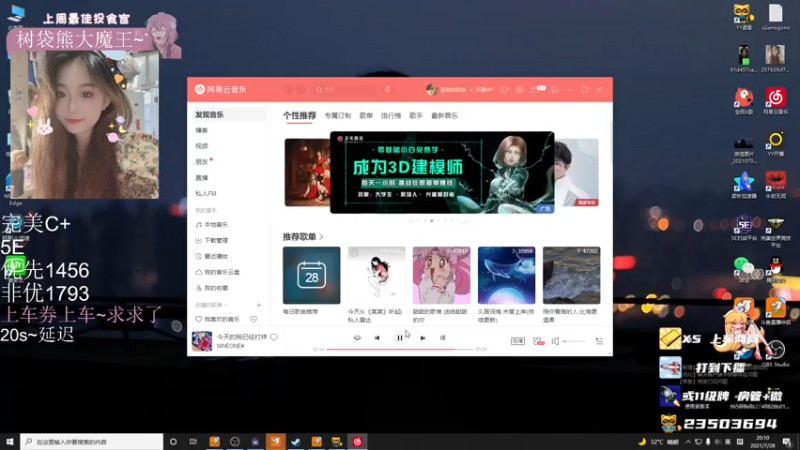Open Task View on the taskbar
This screenshot has width=800, height=450.
coord(193,441)
